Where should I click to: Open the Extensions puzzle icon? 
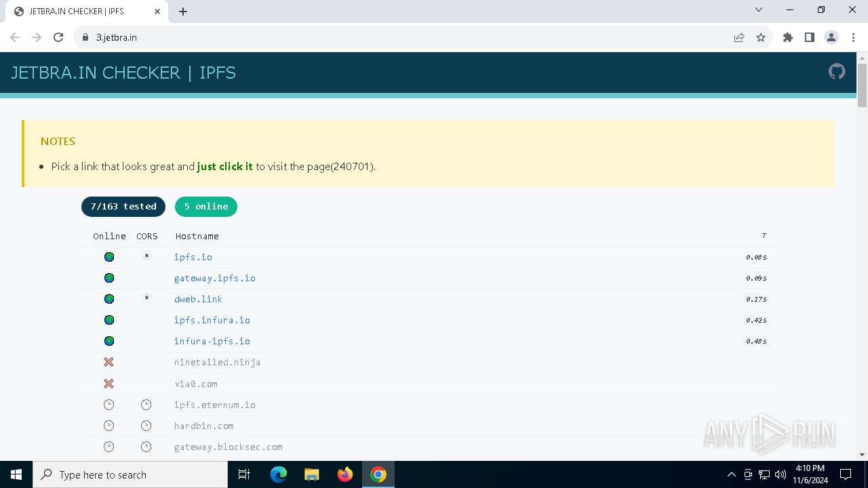tap(788, 37)
